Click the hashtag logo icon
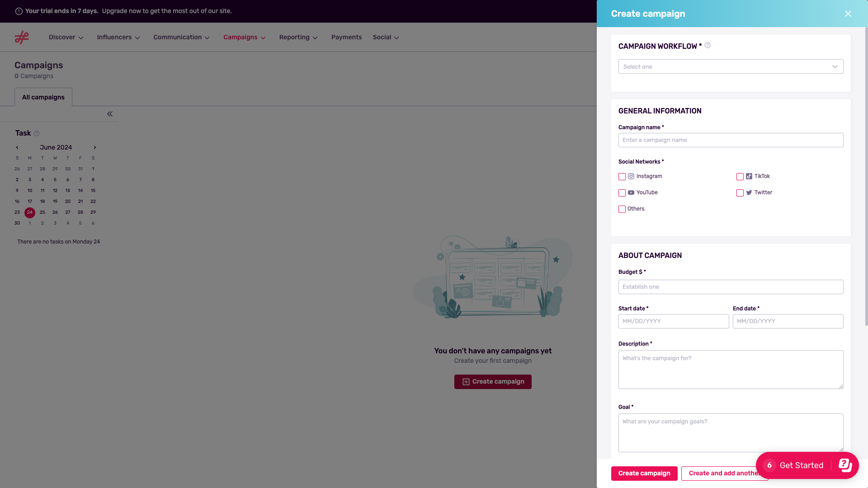The width and height of the screenshot is (868, 488). coord(21,38)
